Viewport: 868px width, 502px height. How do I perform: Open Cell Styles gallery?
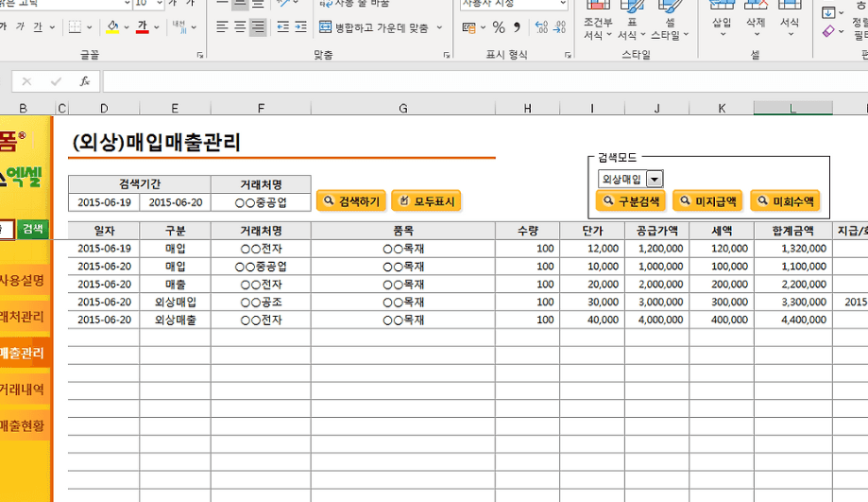click(x=670, y=22)
